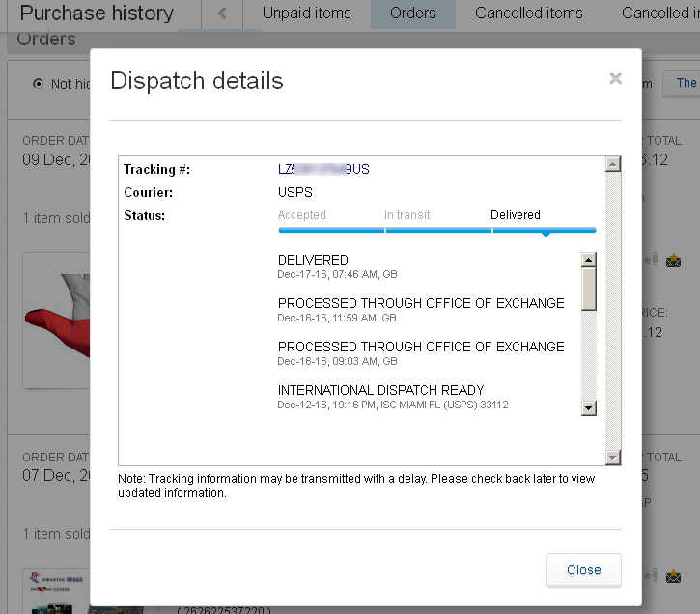Click the left chevron beside Purchase history

[x=222, y=14]
